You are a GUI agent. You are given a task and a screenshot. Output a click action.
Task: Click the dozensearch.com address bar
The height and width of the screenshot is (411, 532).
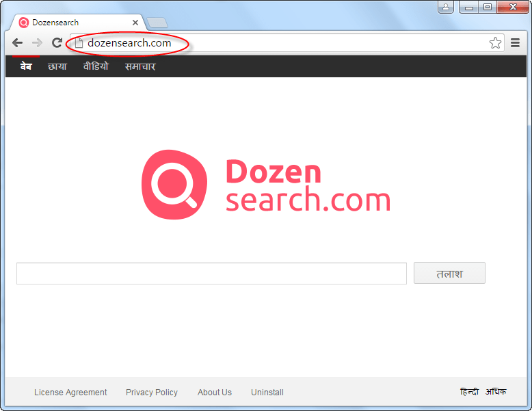click(x=287, y=43)
